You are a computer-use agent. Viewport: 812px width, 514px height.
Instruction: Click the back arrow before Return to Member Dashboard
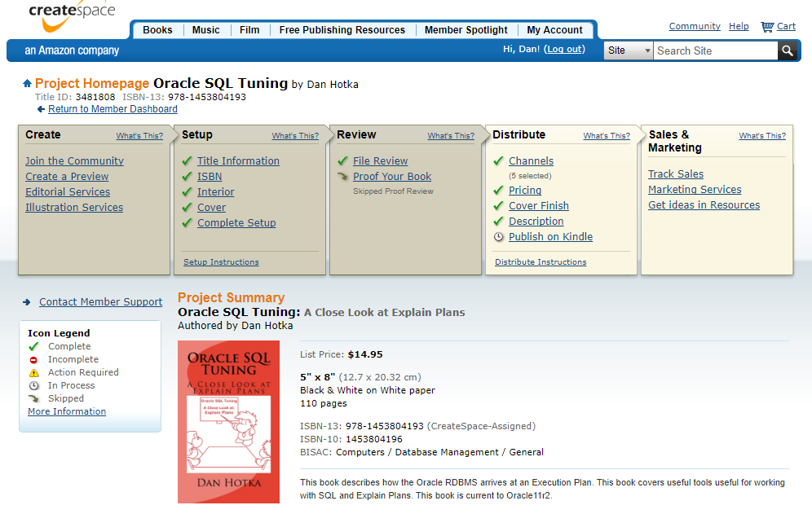(41, 109)
